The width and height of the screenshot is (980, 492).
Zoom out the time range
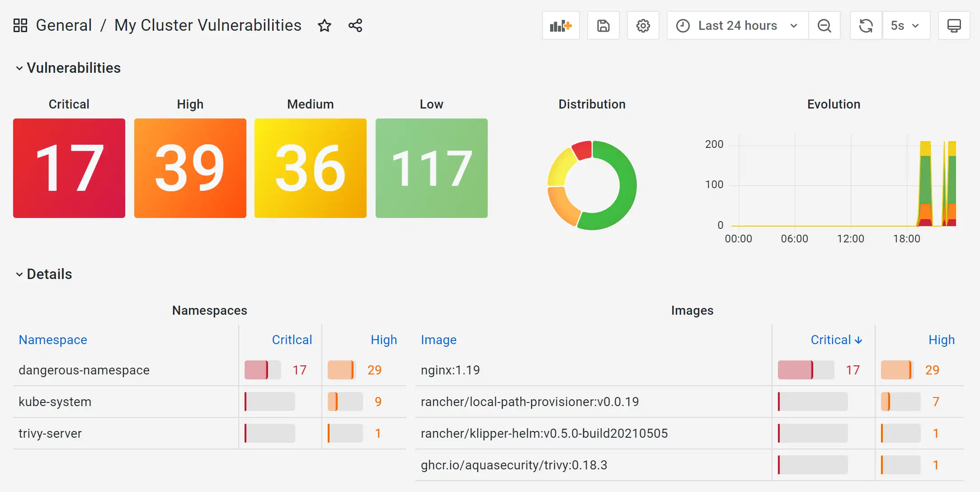pos(824,26)
